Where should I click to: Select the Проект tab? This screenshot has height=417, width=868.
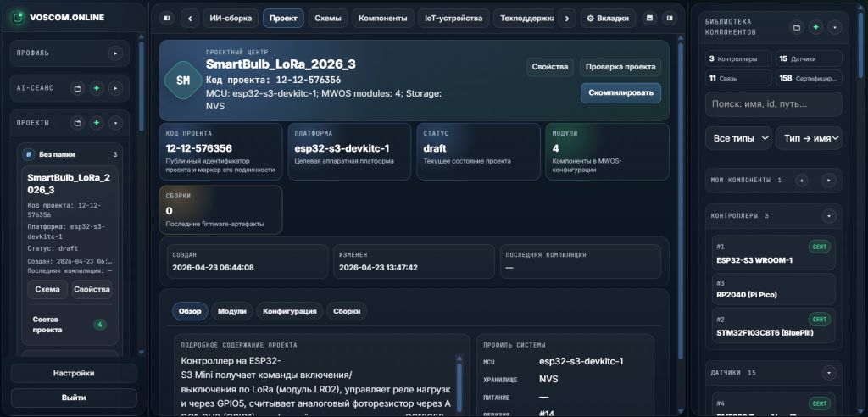pyautogui.click(x=283, y=19)
